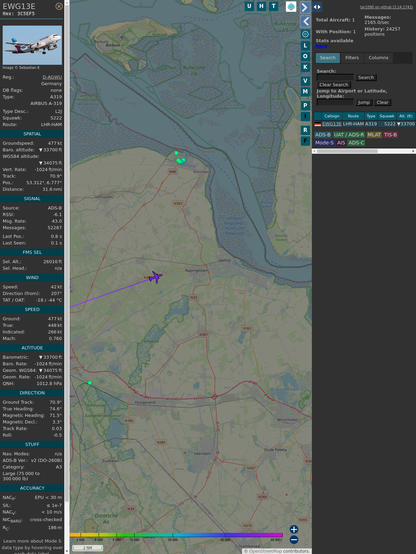The image size is (416, 554).
Task: Click the U map toggle button
Action: pyautogui.click(x=250, y=6)
